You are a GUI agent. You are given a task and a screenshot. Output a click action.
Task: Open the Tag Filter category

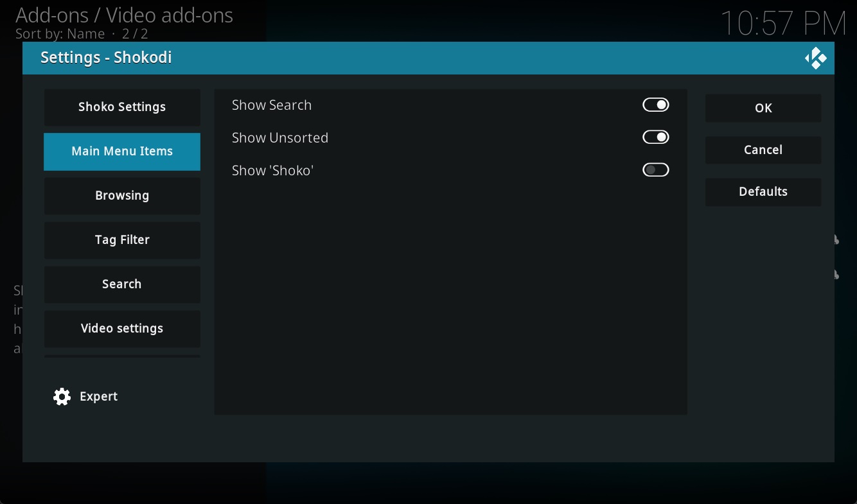122,240
